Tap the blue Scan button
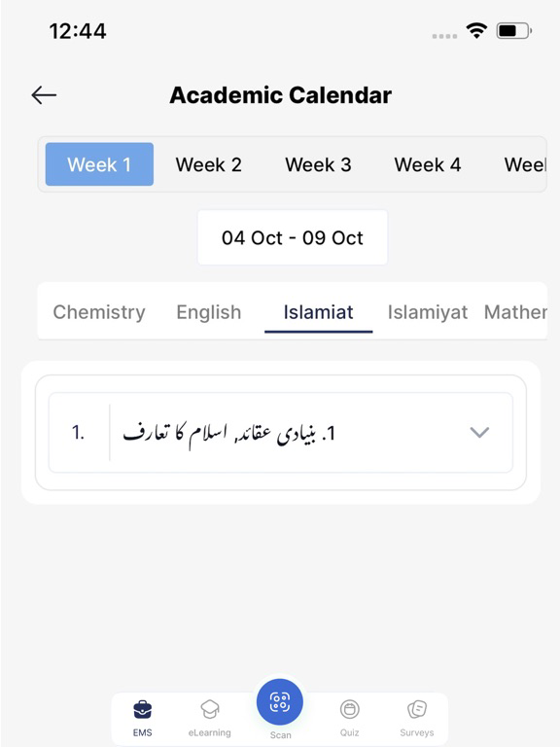Image resolution: width=560 pixels, height=747 pixels. pyautogui.click(x=280, y=702)
